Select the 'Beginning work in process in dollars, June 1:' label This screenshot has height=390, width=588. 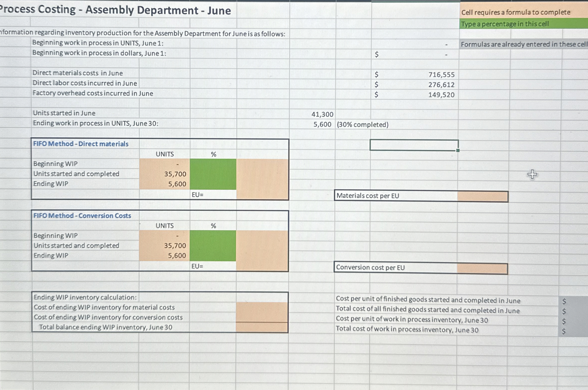point(99,53)
